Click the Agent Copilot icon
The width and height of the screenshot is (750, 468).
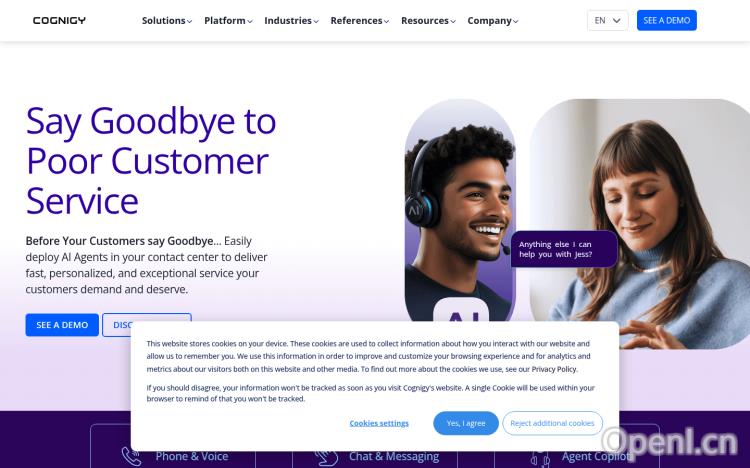tap(540, 458)
